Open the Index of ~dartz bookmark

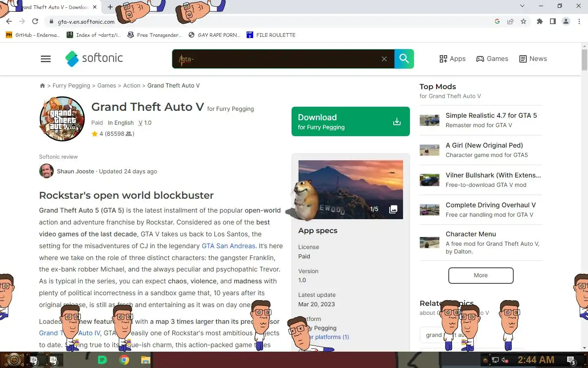tap(94, 35)
